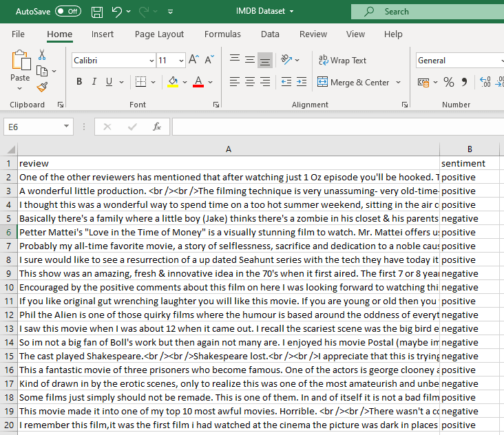Open the font size 11 dropdown
The width and height of the screenshot is (504, 435).
(181, 61)
